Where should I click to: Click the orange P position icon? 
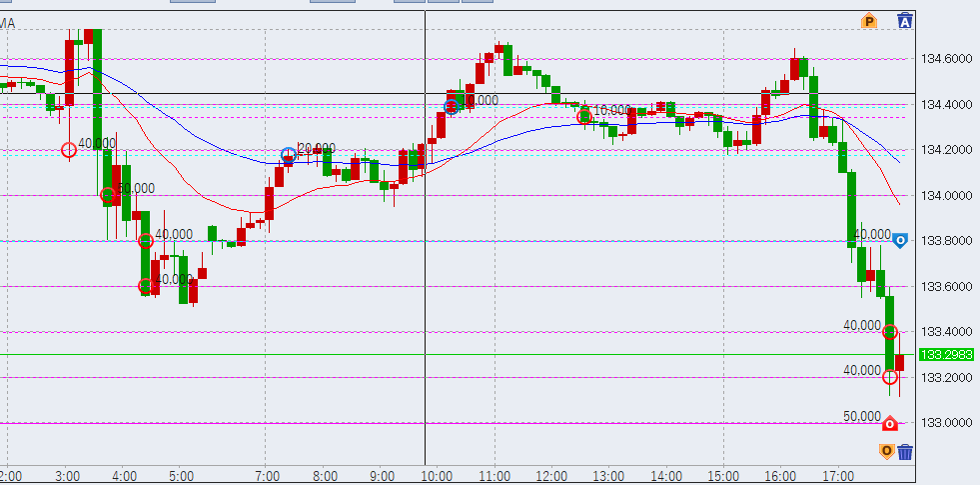tap(869, 21)
